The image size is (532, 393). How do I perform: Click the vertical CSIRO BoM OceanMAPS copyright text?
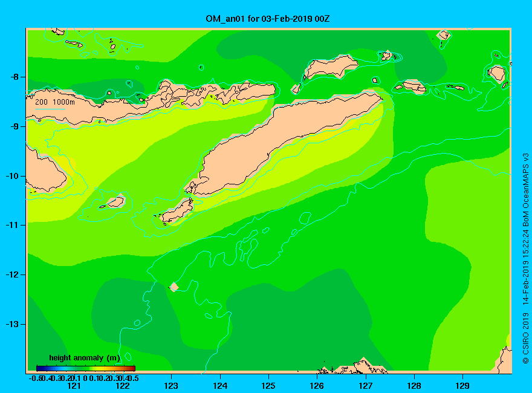[525, 259]
